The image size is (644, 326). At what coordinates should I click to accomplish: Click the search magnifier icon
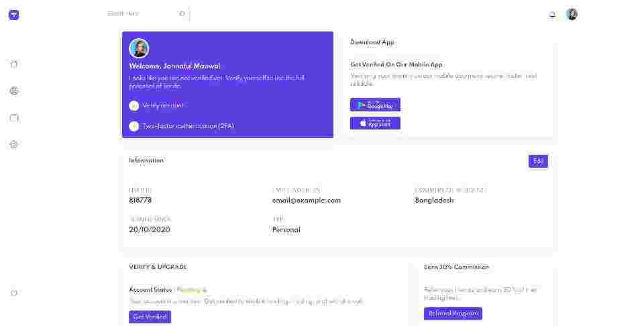click(182, 13)
